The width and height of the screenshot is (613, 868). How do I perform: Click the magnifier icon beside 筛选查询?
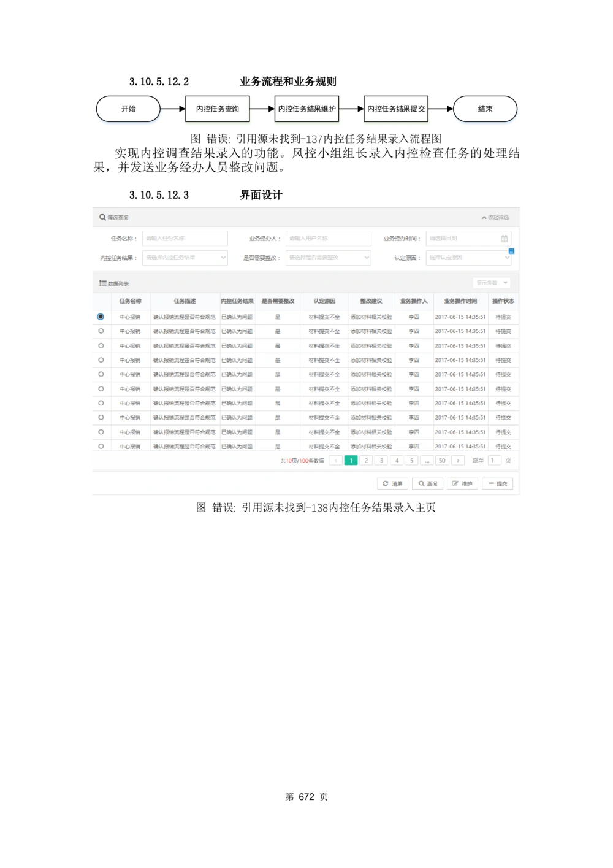pos(102,217)
